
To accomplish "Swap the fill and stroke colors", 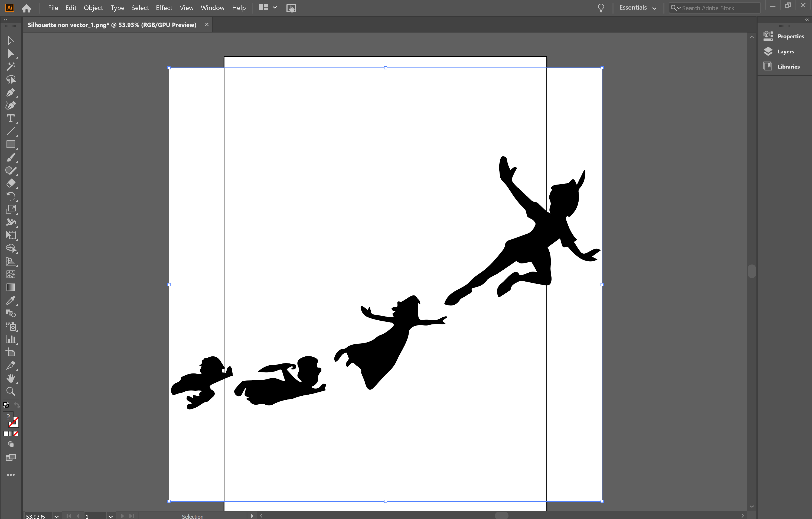I will click(17, 405).
